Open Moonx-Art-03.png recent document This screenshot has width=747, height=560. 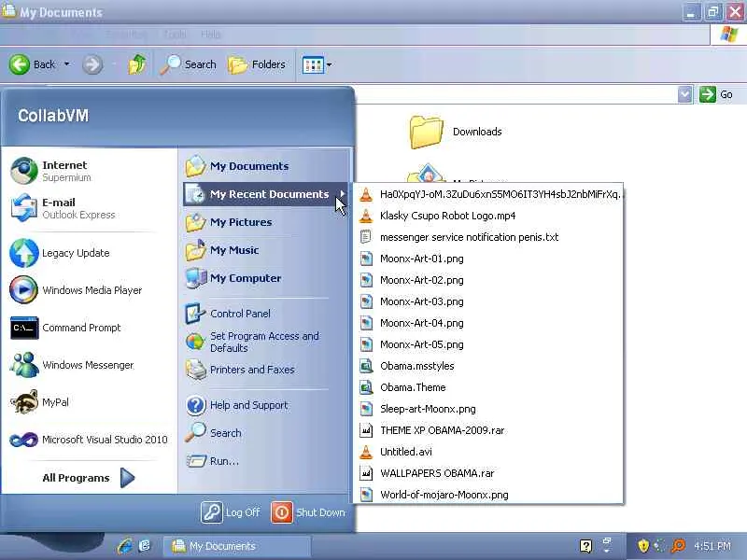489,301
